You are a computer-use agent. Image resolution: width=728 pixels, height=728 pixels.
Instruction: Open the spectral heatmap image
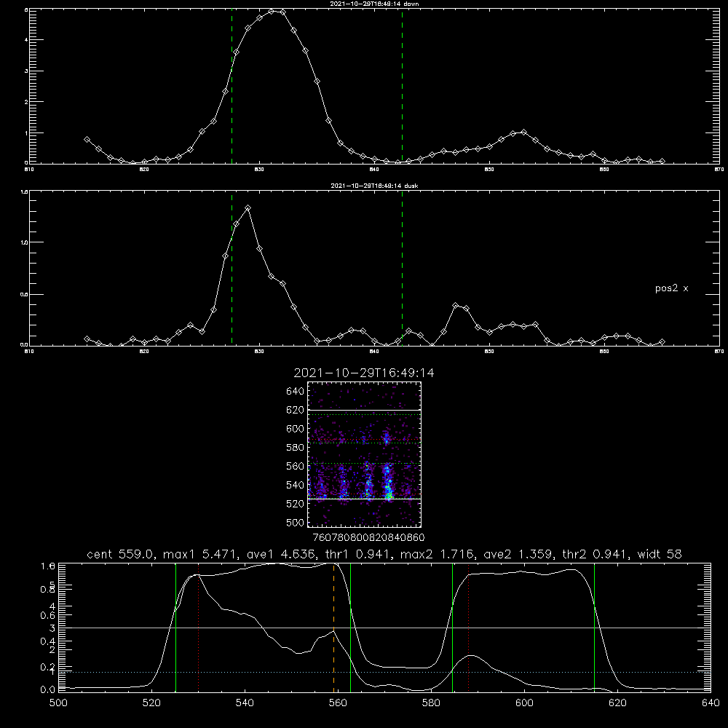click(x=364, y=454)
